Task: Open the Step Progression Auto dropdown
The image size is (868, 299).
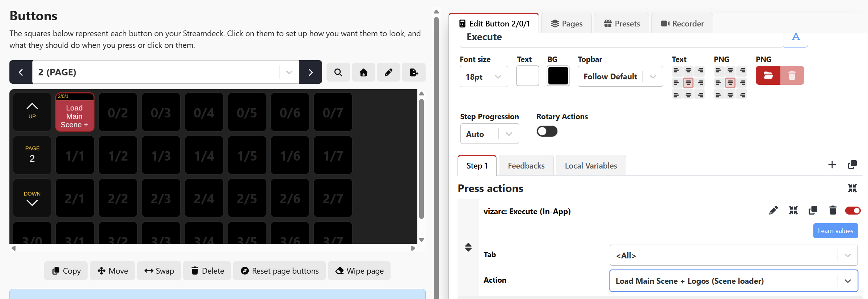Action: pos(489,134)
